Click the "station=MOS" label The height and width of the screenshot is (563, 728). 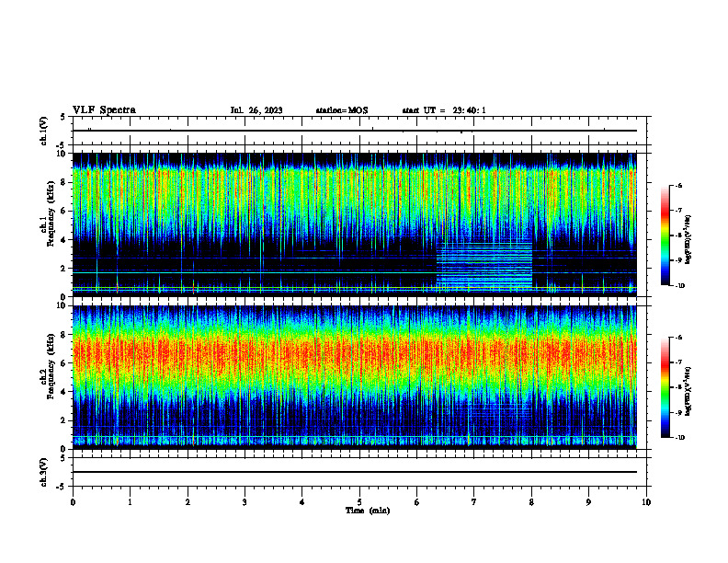[342, 110]
